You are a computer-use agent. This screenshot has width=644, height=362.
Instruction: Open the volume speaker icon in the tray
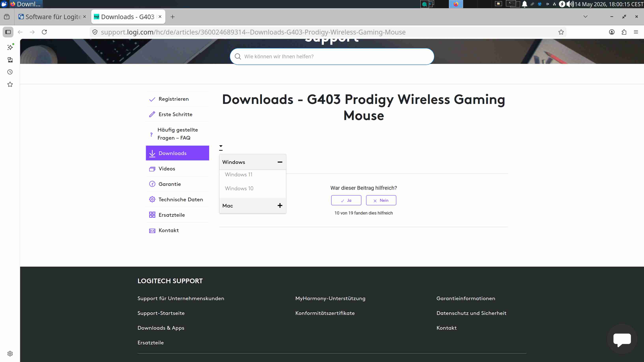tap(570, 4)
